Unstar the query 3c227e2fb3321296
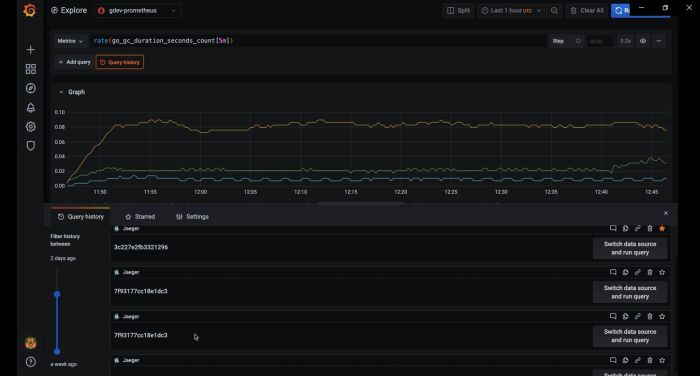The height and width of the screenshot is (376, 700). click(x=662, y=228)
